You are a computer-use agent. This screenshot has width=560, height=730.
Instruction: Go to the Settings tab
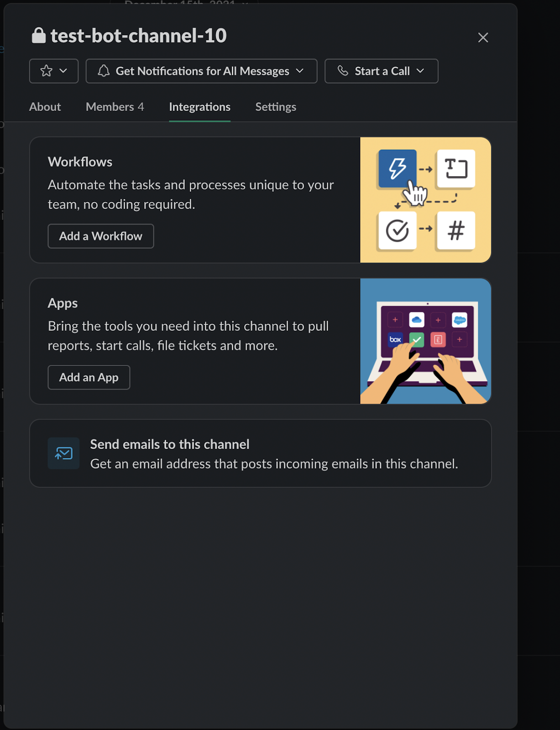[276, 107]
